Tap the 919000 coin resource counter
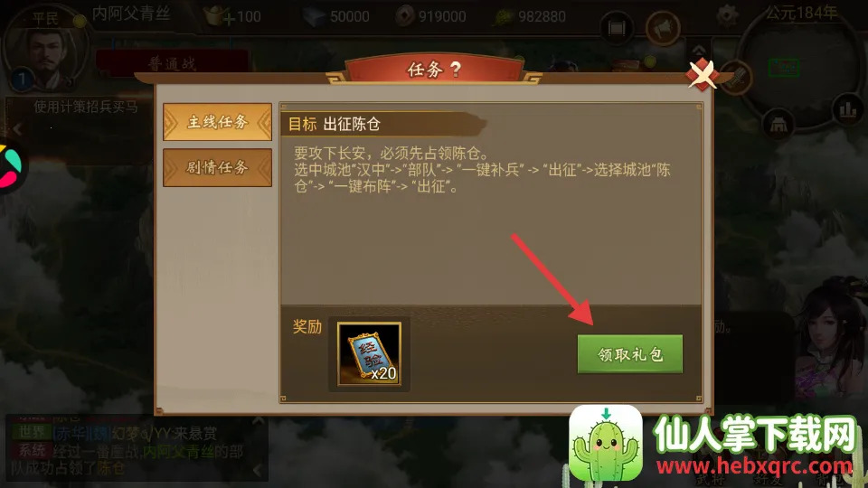The height and width of the screenshot is (488, 868). pyautogui.click(x=432, y=16)
